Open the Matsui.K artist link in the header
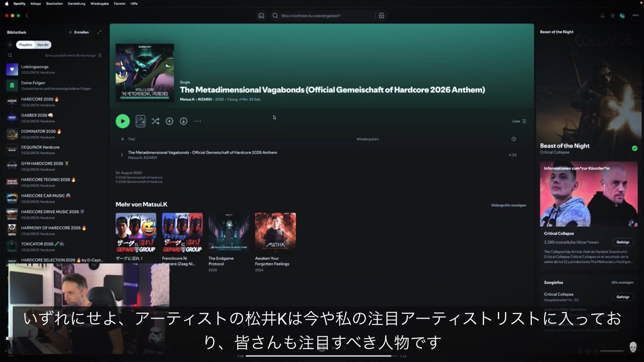 pyautogui.click(x=188, y=99)
